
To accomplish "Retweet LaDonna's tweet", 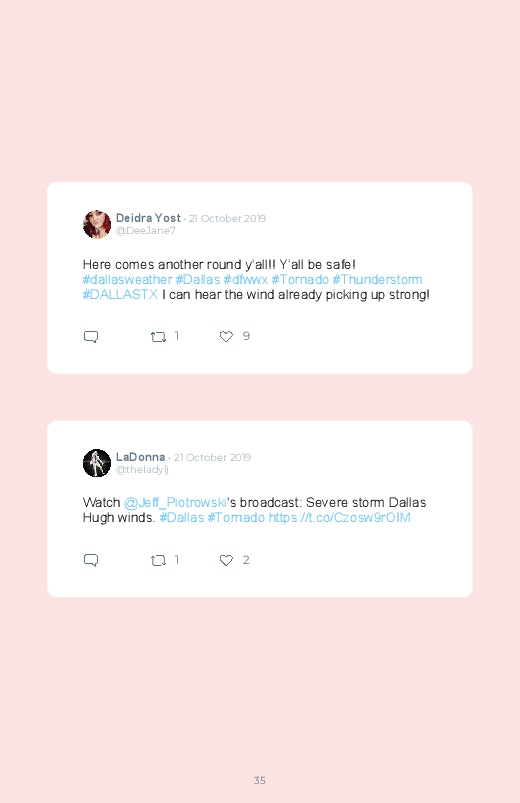I will 158,560.
